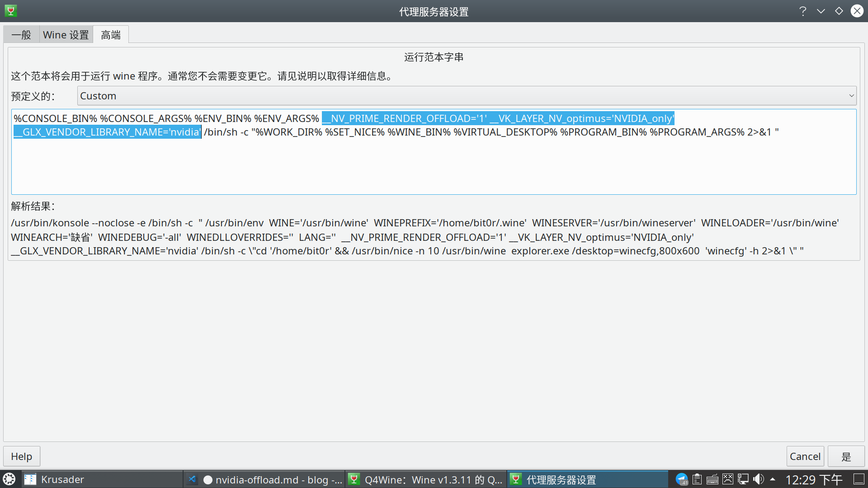Click the 解析结果 label

[x=33, y=206]
